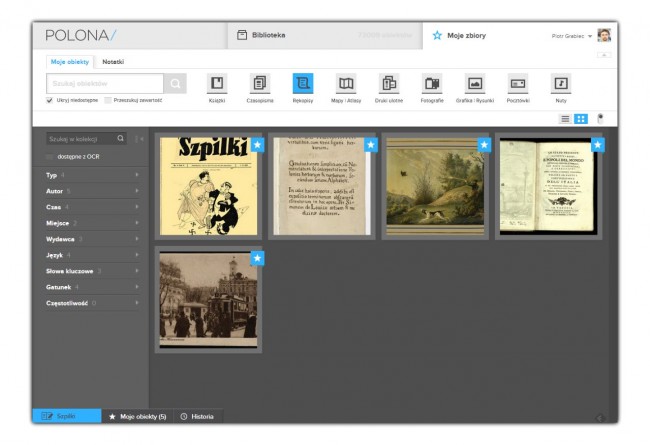Open the Szpilki magazine thumbnail
This screenshot has height=445, width=650.
pyautogui.click(x=209, y=186)
